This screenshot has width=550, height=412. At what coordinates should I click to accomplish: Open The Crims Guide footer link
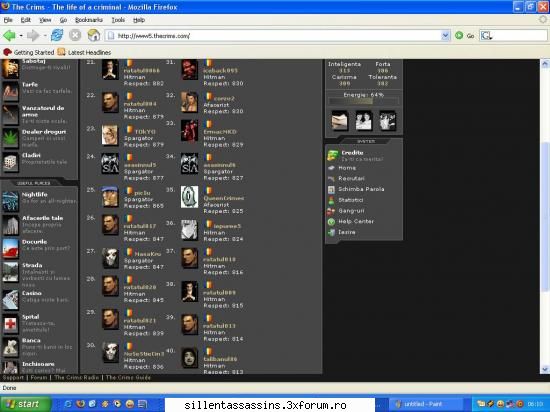point(128,378)
